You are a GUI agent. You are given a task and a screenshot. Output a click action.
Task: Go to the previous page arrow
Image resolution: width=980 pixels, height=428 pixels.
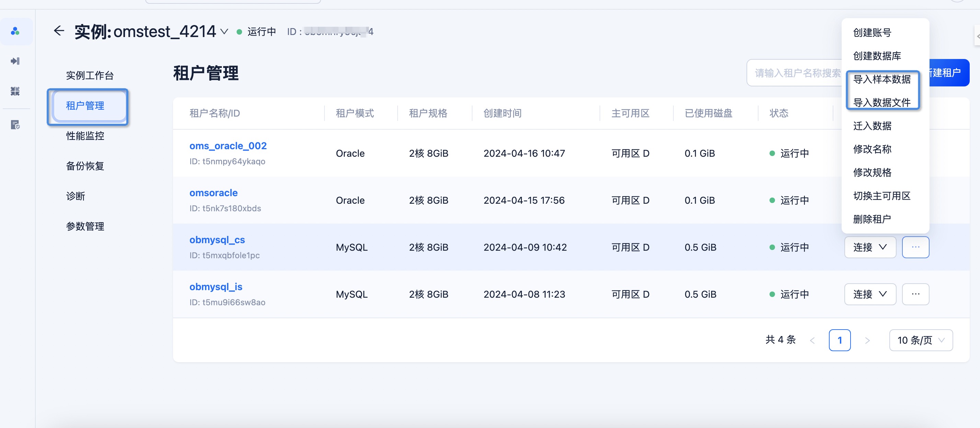(x=812, y=340)
